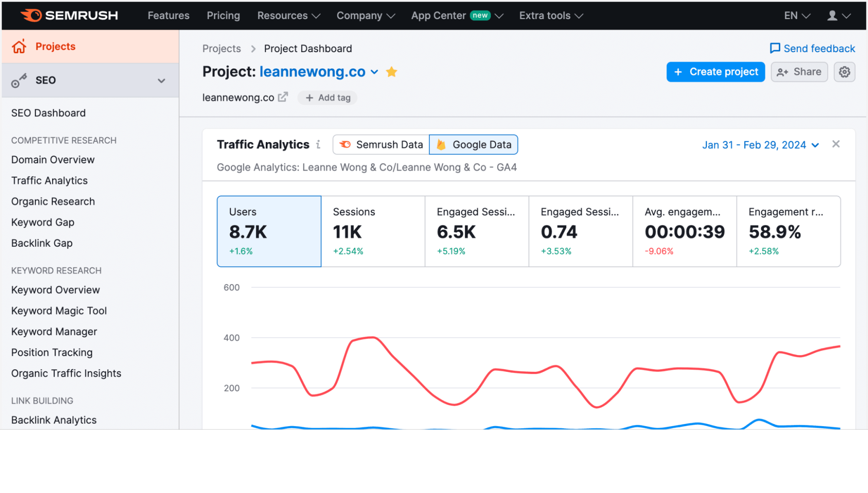The height and width of the screenshot is (493, 868).
Task: Open project settings gear icon
Action: click(x=845, y=72)
